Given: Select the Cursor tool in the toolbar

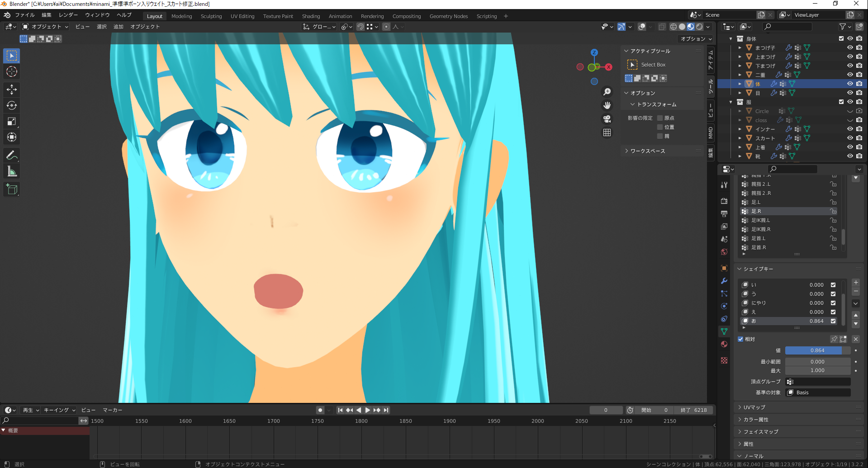Looking at the screenshot, I should pos(12,71).
